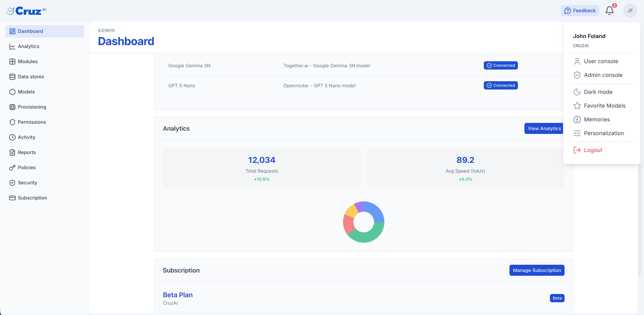Open the Provisioning section

(32, 107)
